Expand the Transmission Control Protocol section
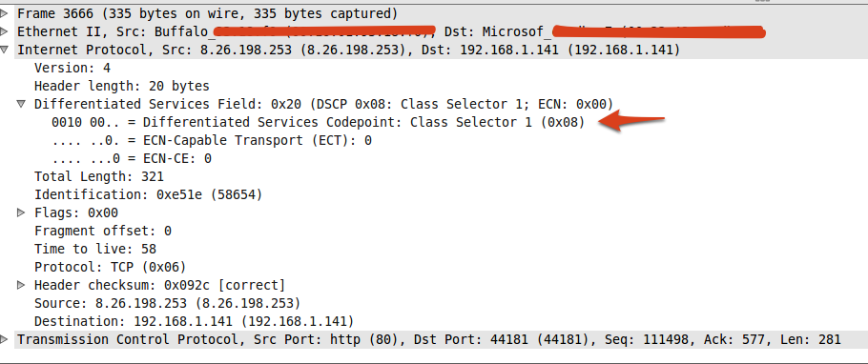The image size is (868, 364). point(4,339)
